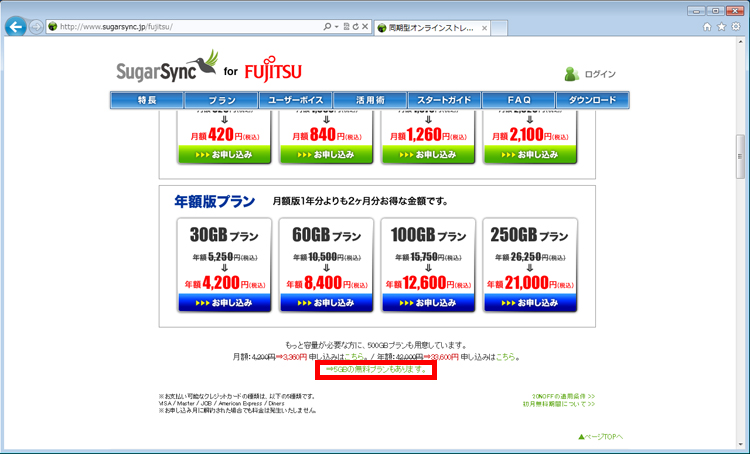Open the Tools gear icon
Image resolution: width=750 pixels, height=454 pixels.
click(736, 27)
